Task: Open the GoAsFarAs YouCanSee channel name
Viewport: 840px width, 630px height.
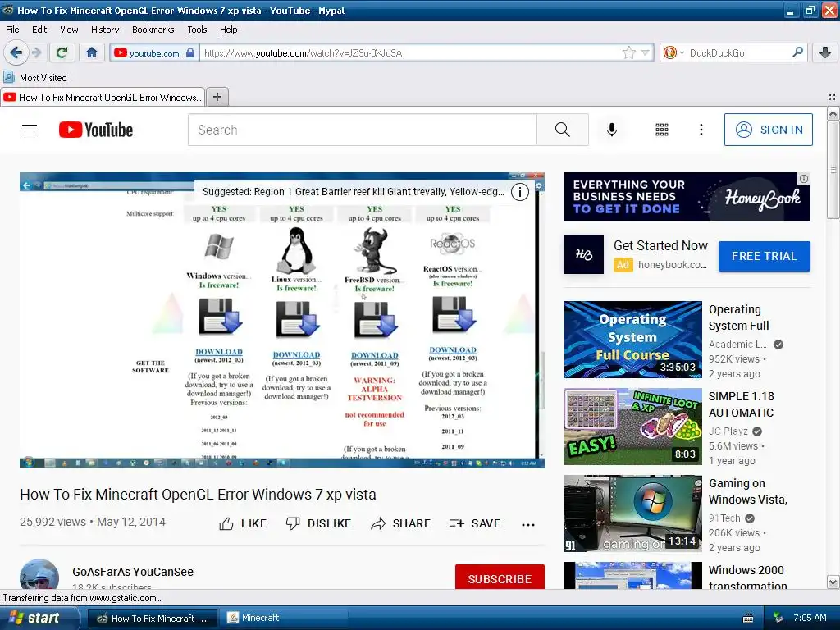Action: pyautogui.click(x=133, y=572)
